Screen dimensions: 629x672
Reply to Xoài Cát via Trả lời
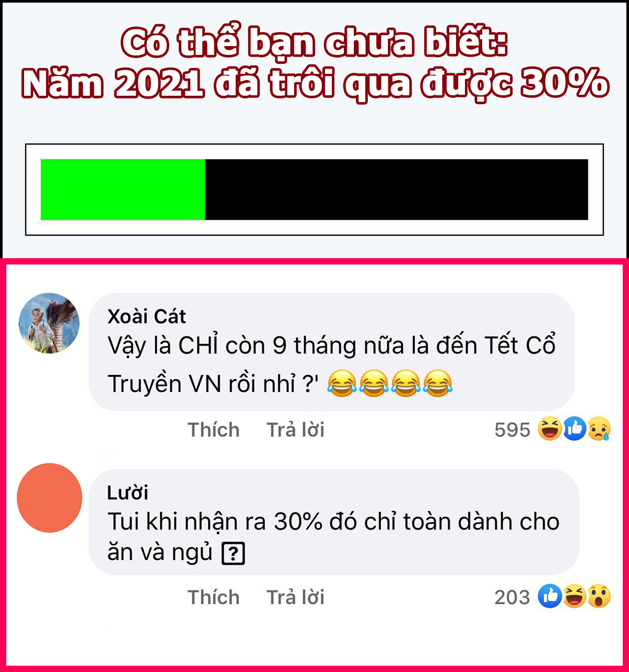tap(296, 429)
